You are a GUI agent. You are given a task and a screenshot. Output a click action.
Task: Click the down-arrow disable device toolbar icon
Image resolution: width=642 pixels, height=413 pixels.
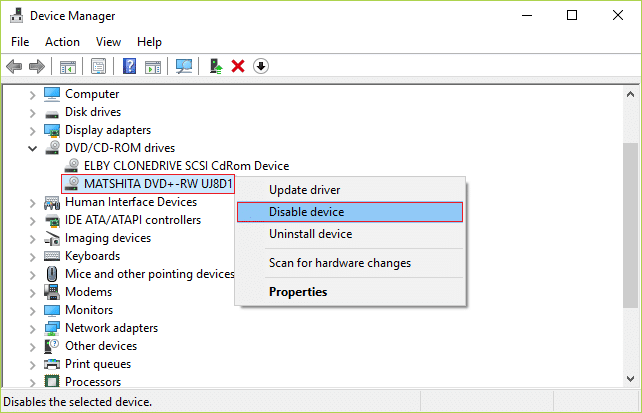pos(261,67)
